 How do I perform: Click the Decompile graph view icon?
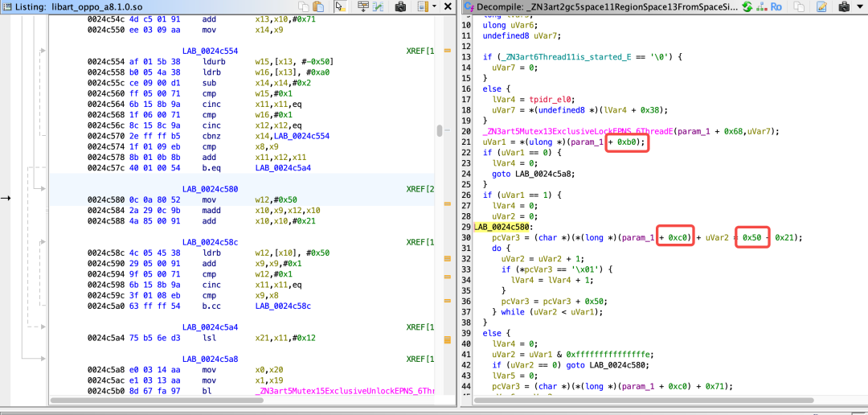(760, 6)
